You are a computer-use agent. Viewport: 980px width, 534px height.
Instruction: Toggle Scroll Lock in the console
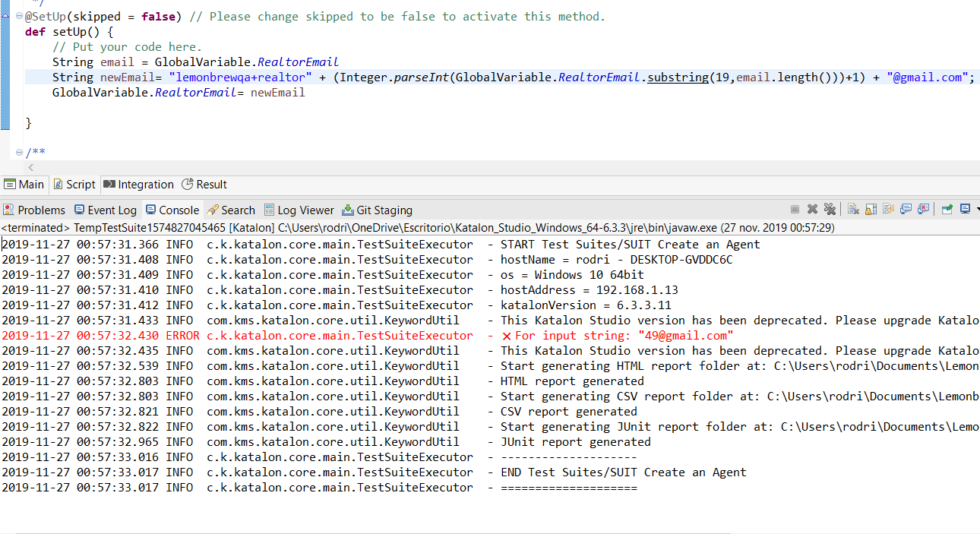pyautogui.click(x=871, y=210)
